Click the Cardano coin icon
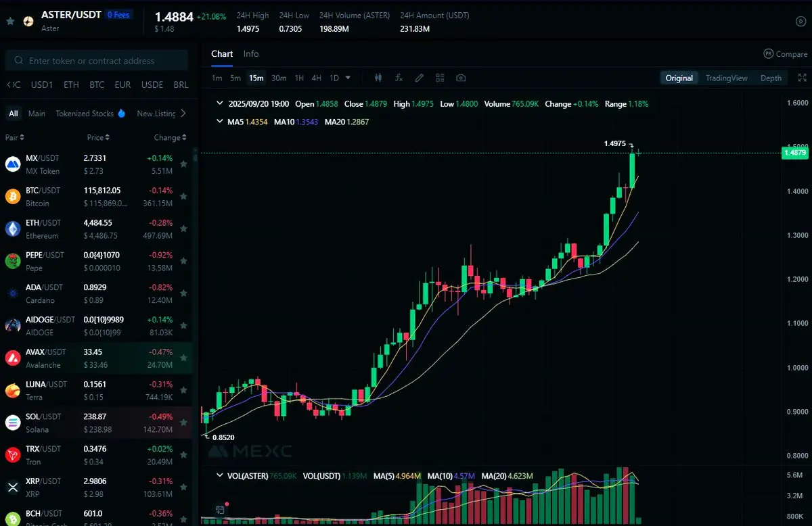The height and width of the screenshot is (526, 812). pyautogui.click(x=13, y=293)
